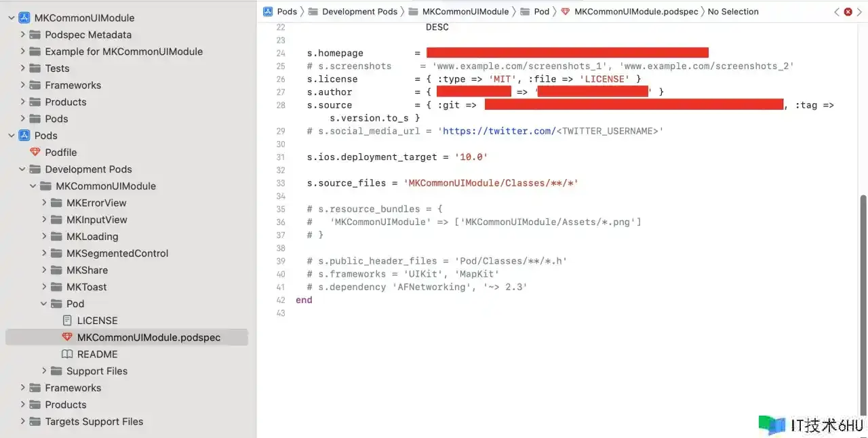
Task: Collapse the Development Pods group
Action: click(23, 170)
